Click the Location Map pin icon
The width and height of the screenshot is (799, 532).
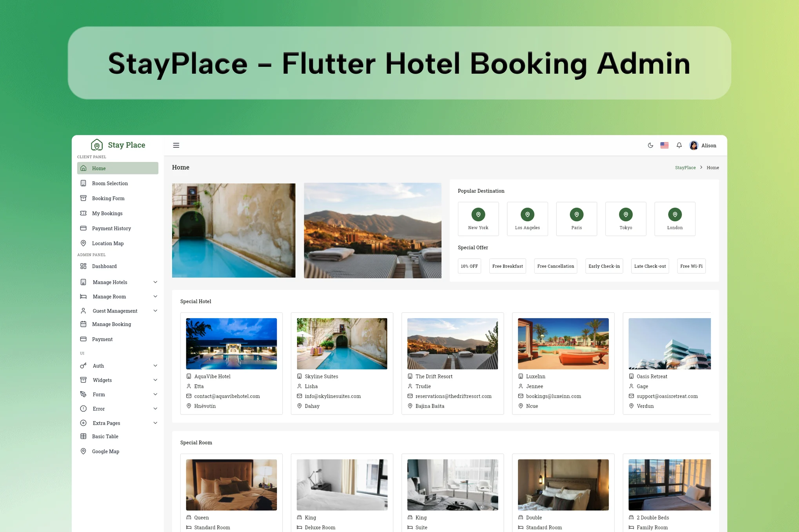83,243
